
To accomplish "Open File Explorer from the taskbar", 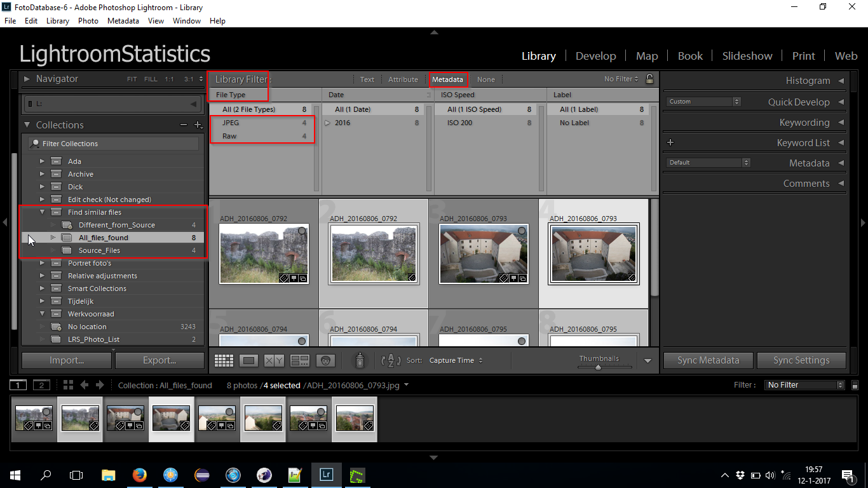I will coord(109,475).
